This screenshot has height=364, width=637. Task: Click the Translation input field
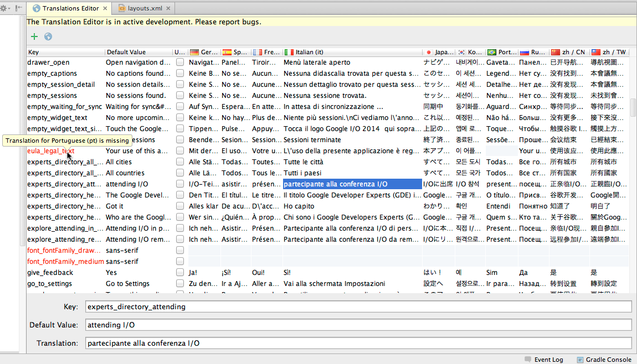pos(358,344)
